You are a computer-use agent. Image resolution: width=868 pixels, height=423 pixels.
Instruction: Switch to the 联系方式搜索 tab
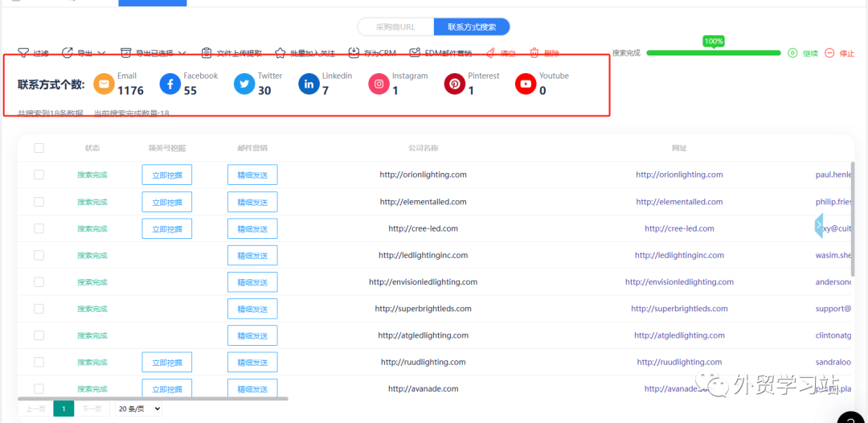[472, 27]
